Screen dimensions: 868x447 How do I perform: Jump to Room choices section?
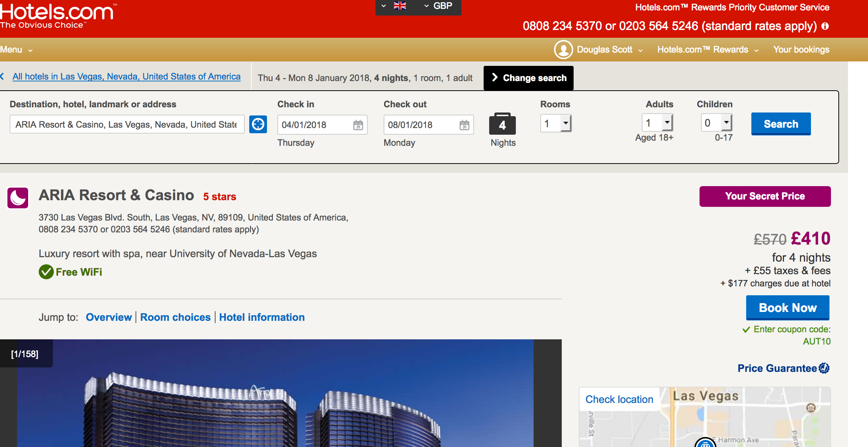point(176,317)
